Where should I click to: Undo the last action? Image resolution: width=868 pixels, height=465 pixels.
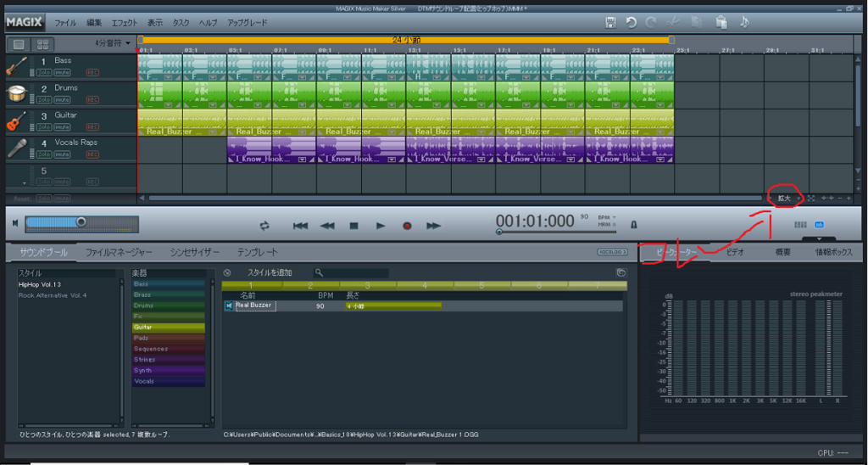coord(631,22)
